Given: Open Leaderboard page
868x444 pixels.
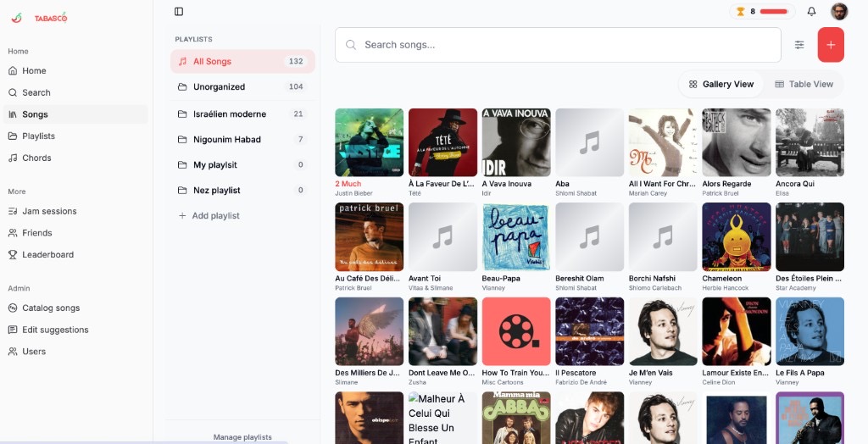Looking at the screenshot, I should click(75, 255).
